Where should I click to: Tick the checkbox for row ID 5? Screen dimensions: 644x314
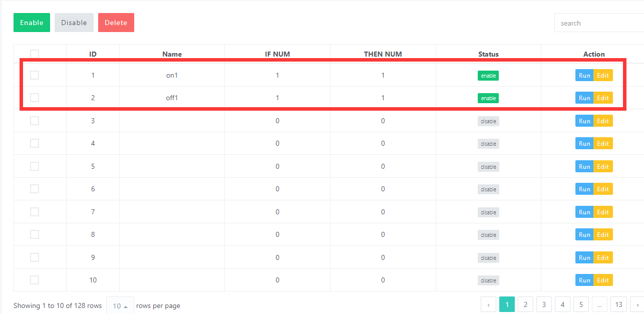point(35,166)
